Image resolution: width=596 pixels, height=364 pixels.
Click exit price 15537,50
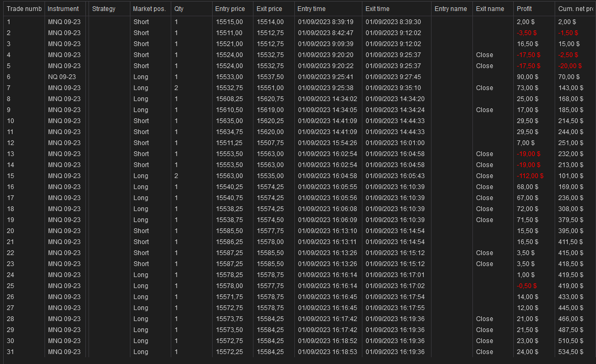[x=270, y=77]
